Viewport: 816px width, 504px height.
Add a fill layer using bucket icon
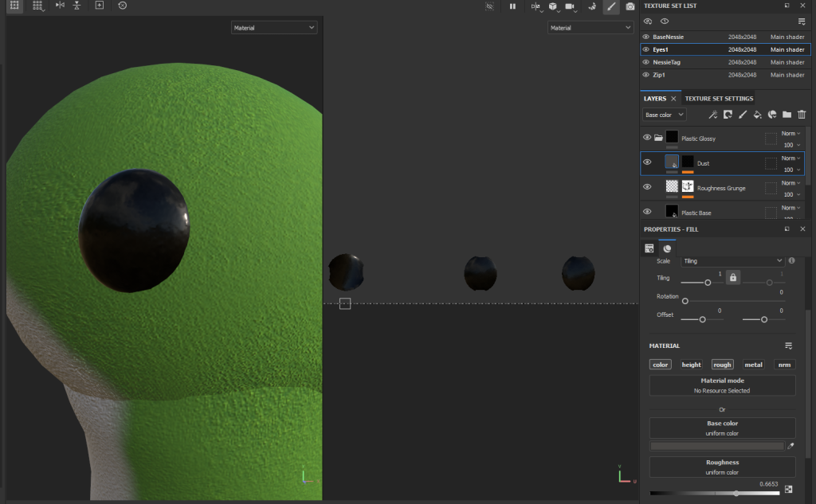(x=758, y=115)
